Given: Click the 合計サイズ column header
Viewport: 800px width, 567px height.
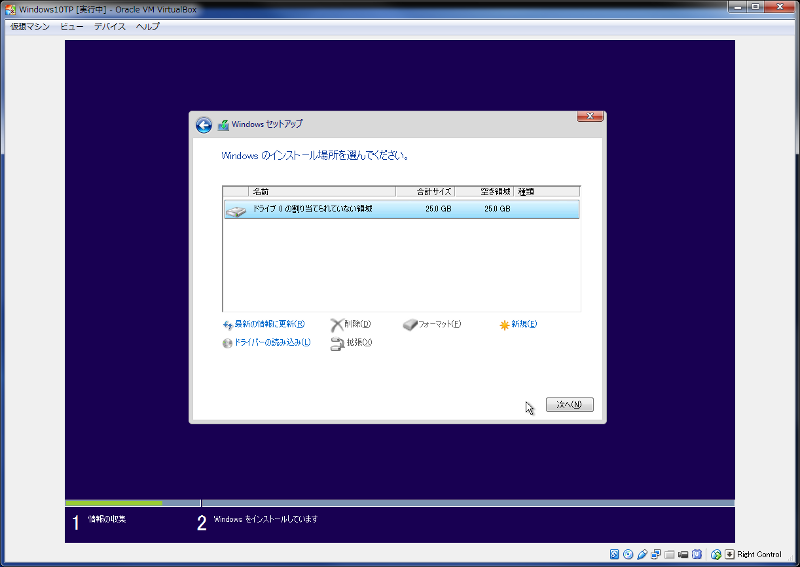Looking at the screenshot, I should pos(425,192).
